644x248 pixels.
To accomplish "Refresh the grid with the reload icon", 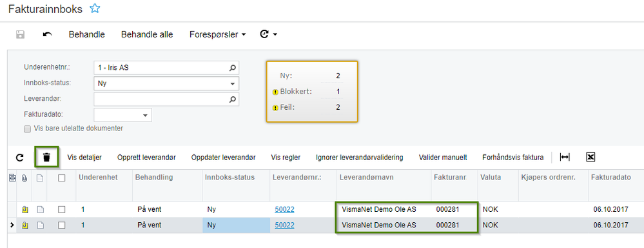I will [x=20, y=157].
